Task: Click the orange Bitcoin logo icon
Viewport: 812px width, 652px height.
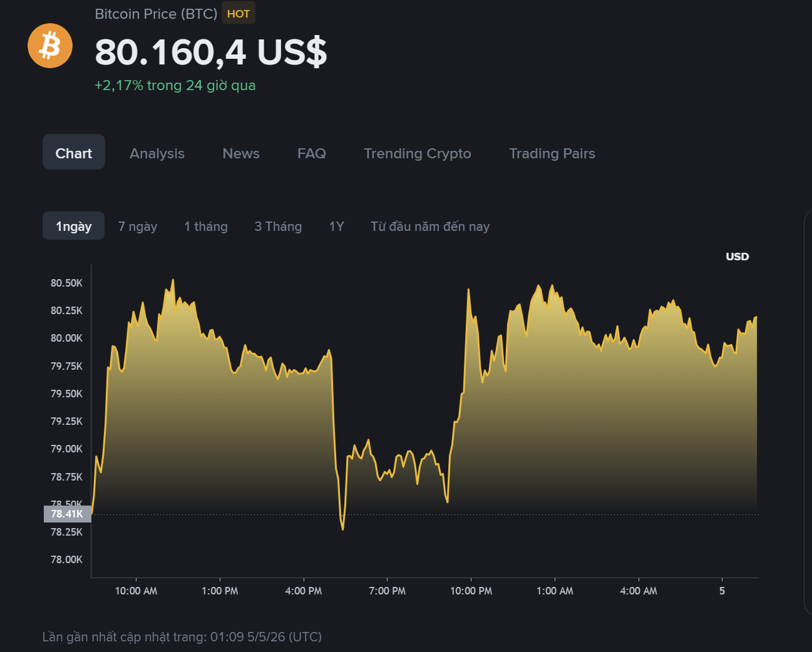Action: click(x=50, y=46)
